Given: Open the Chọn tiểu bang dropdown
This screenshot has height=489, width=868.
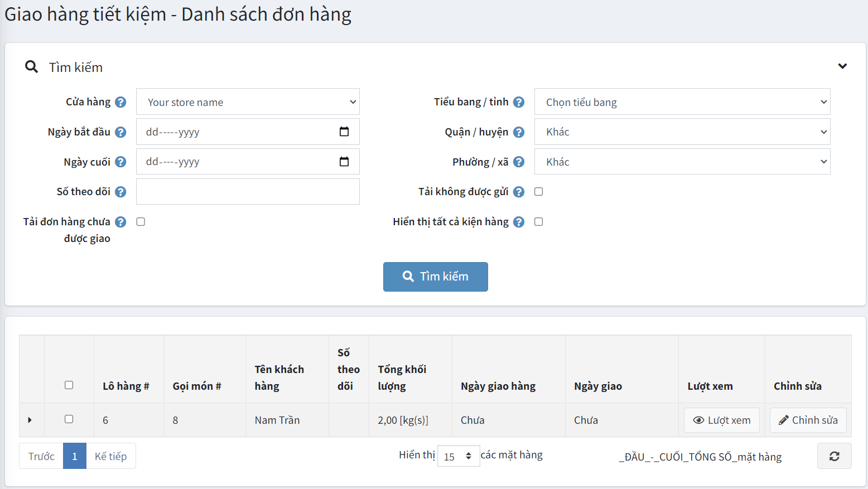Looking at the screenshot, I should [682, 102].
